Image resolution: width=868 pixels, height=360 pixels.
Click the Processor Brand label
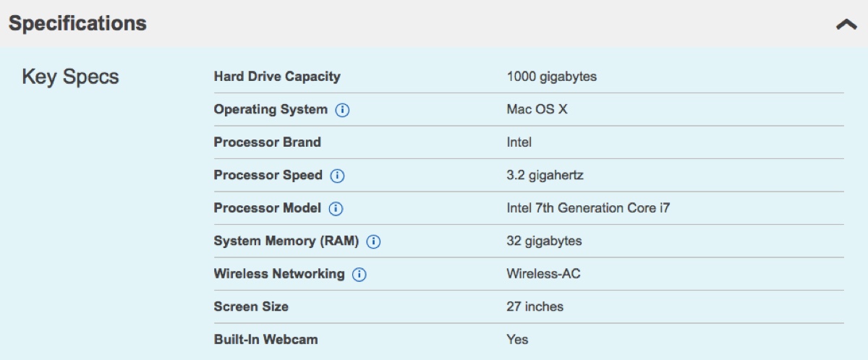(x=268, y=142)
